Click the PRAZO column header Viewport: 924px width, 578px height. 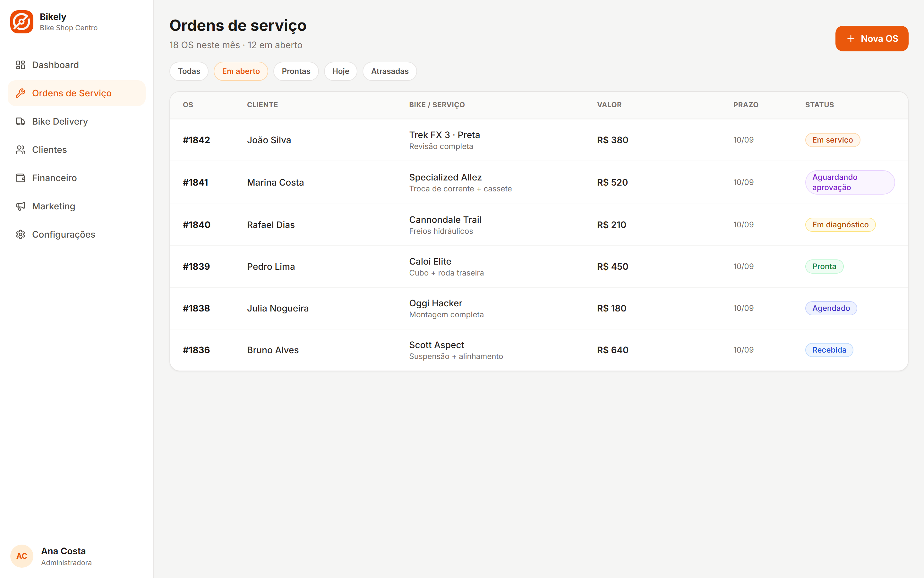(746, 105)
